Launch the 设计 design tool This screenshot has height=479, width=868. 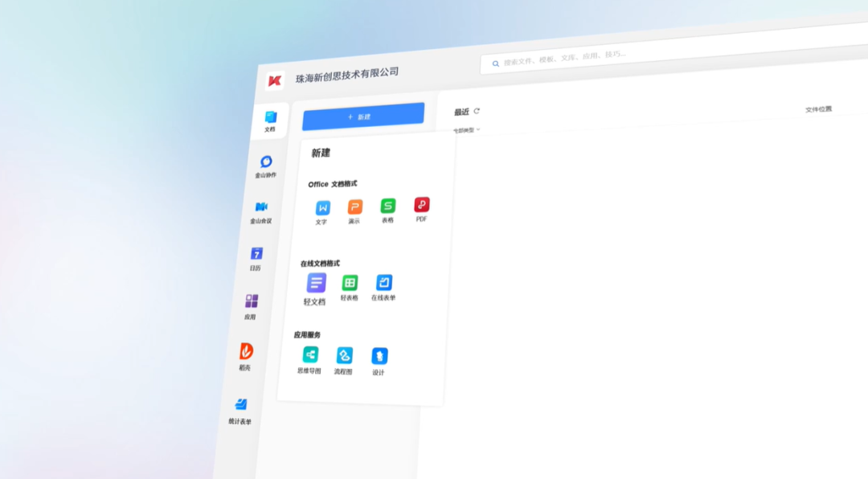click(378, 354)
